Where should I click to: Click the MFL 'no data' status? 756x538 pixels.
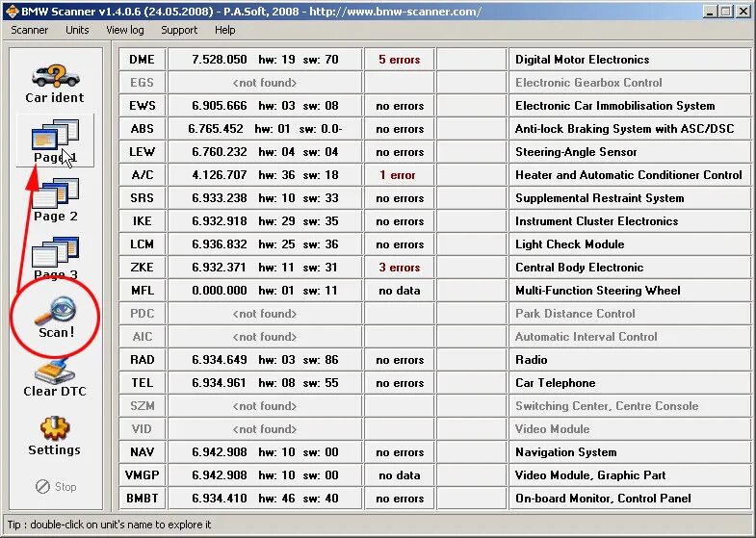click(400, 291)
